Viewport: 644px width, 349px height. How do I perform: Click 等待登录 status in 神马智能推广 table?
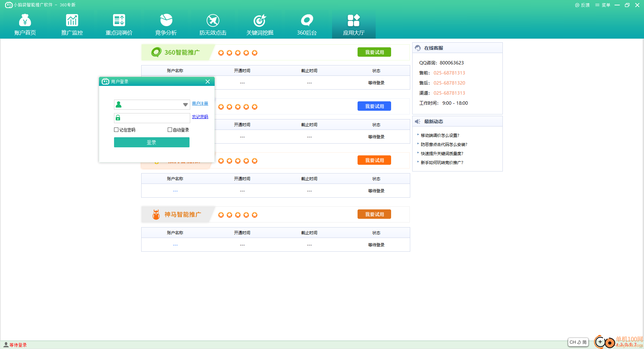tap(376, 245)
